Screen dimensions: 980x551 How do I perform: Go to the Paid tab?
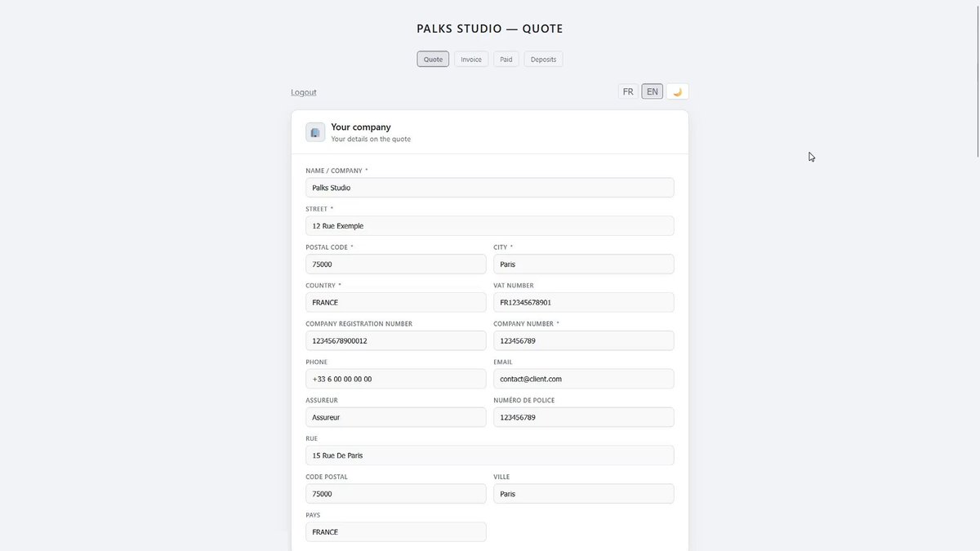point(506,59)
